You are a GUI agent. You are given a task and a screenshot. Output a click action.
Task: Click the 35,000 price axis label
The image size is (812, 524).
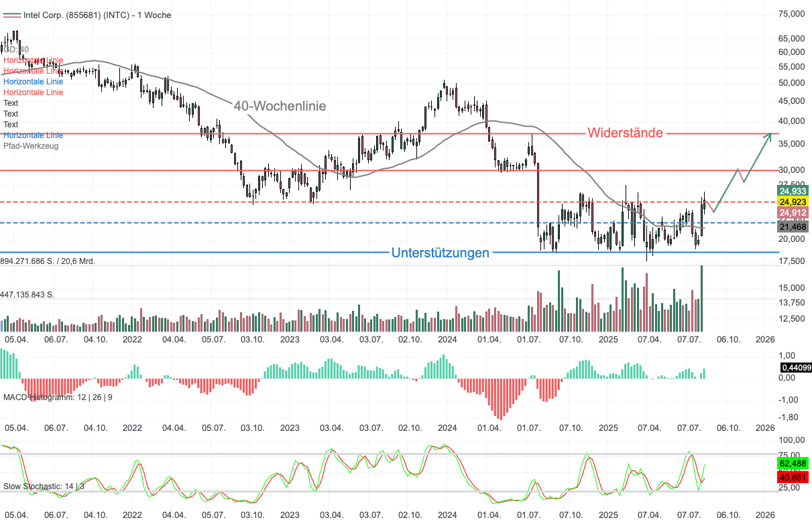(791, 143)
